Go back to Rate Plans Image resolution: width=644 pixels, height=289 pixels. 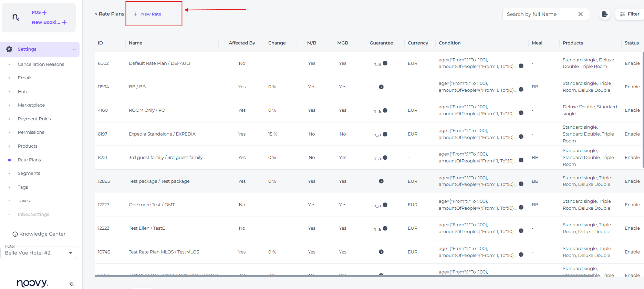click(109, 14)
